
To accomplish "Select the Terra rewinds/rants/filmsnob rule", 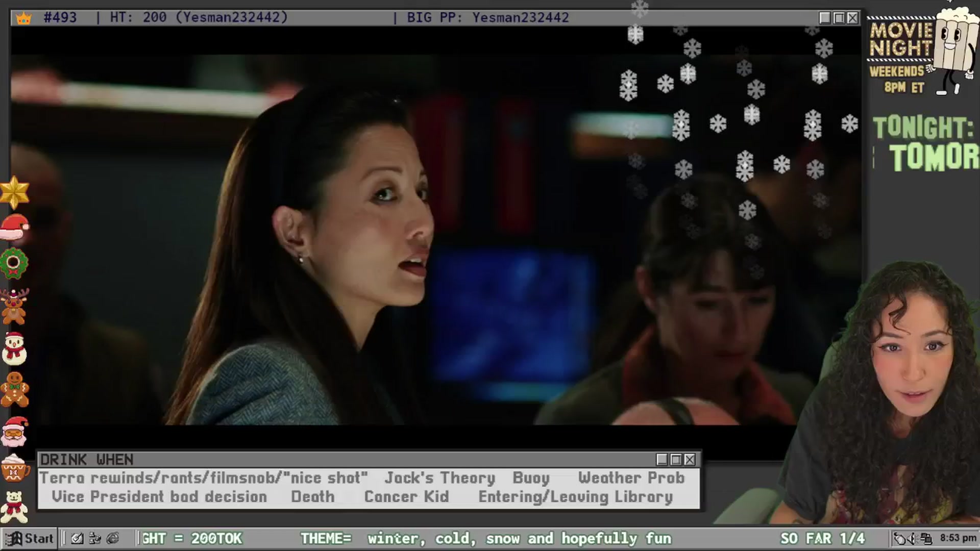I will click(x=204, y=478).
